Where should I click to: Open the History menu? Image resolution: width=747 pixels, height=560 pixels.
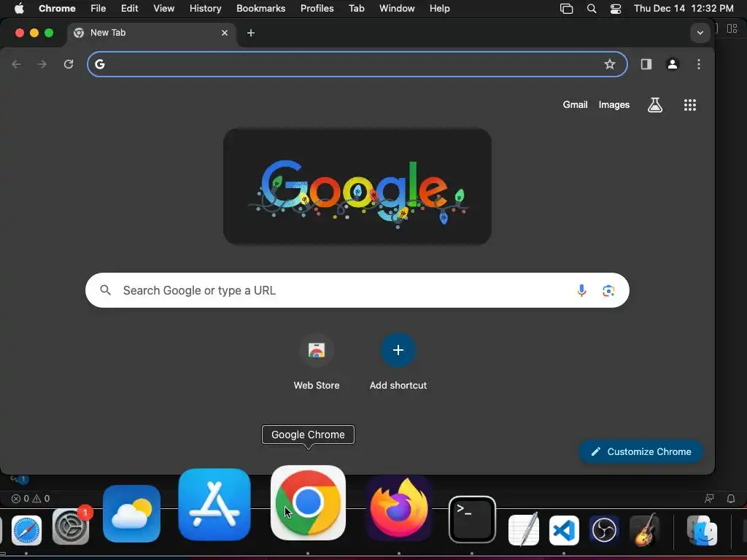tap(205, 9)
